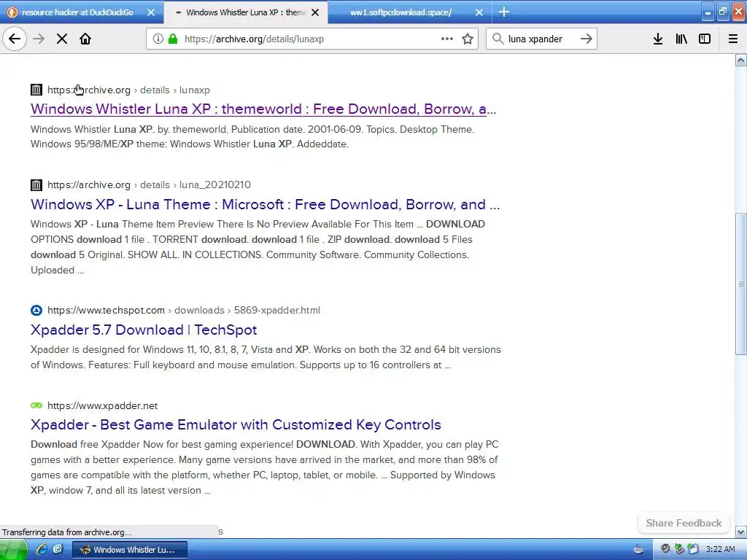Image resolution: width=747 pixels, height=560 pixels.
Task: Click the Download free Xpadder Now snippet
Action: pos(264,467)
